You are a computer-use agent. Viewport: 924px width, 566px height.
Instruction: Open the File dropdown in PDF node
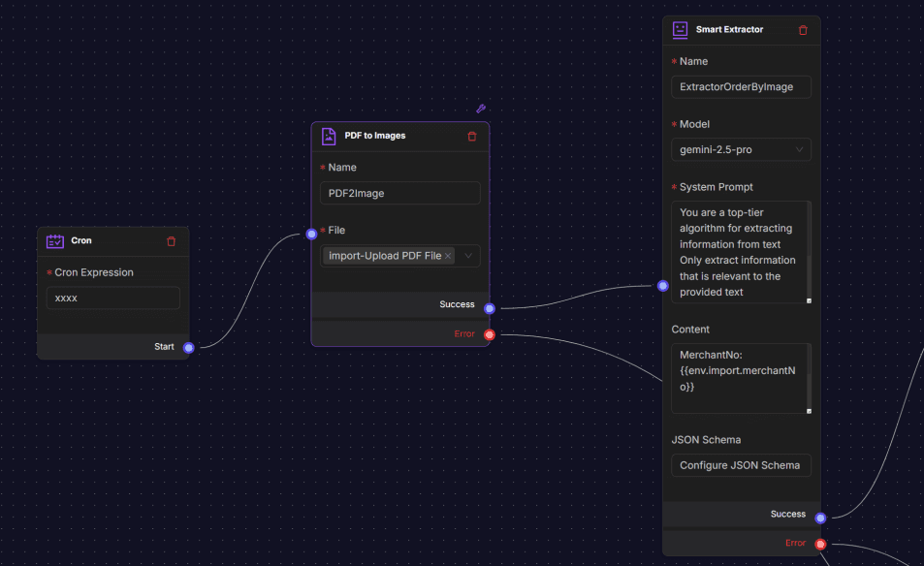(x=468, y=256)
